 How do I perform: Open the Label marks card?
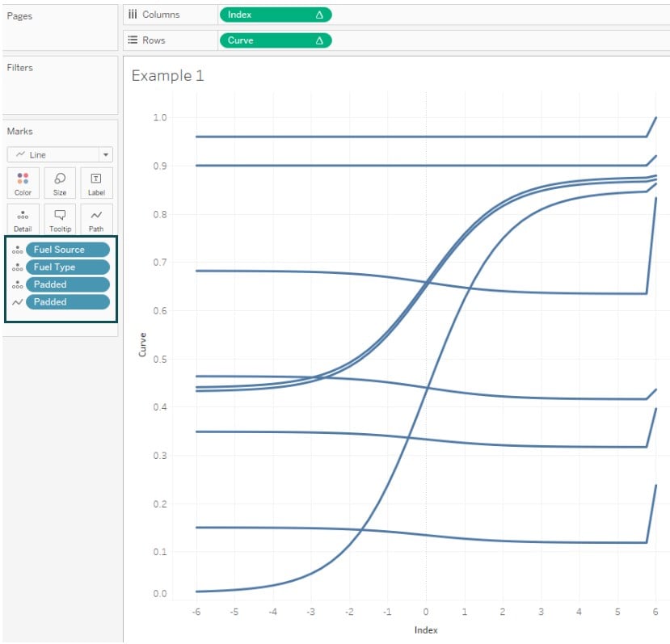click(x=96, y=183)
